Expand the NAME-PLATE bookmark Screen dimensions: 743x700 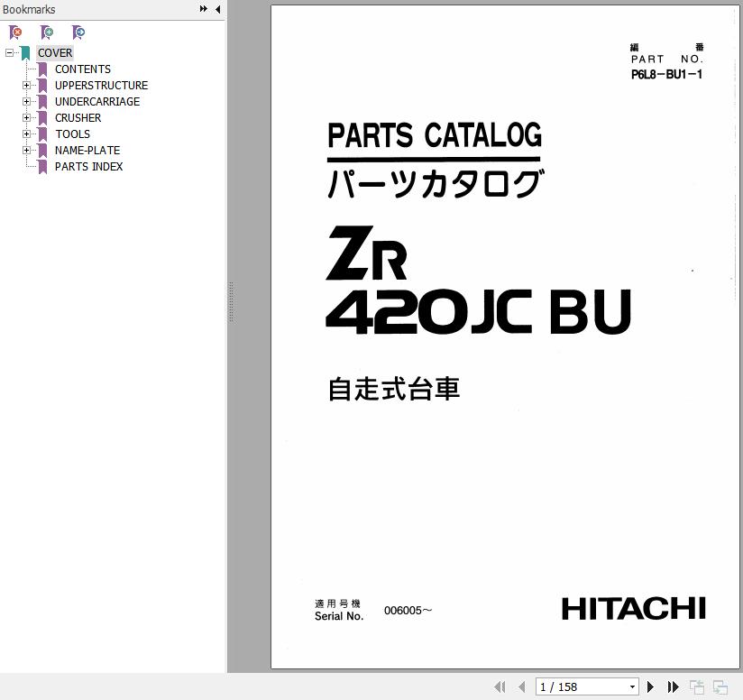[x=26, y=151]
